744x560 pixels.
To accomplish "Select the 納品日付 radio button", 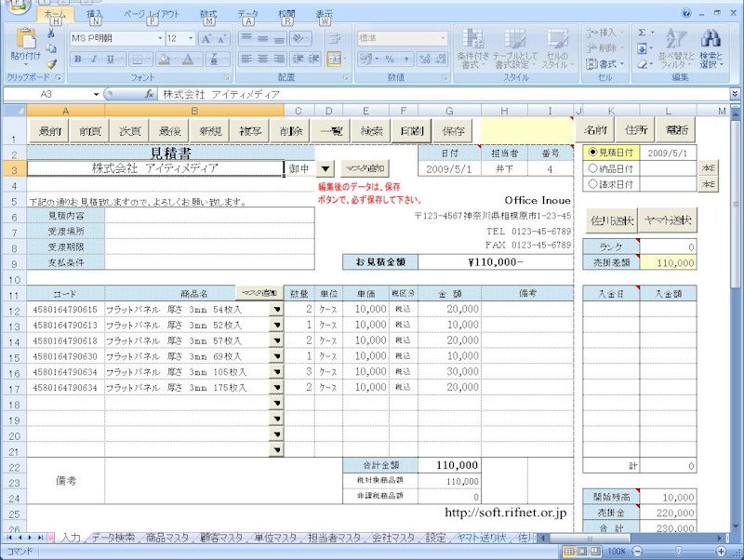I will [x=592, y=168].
